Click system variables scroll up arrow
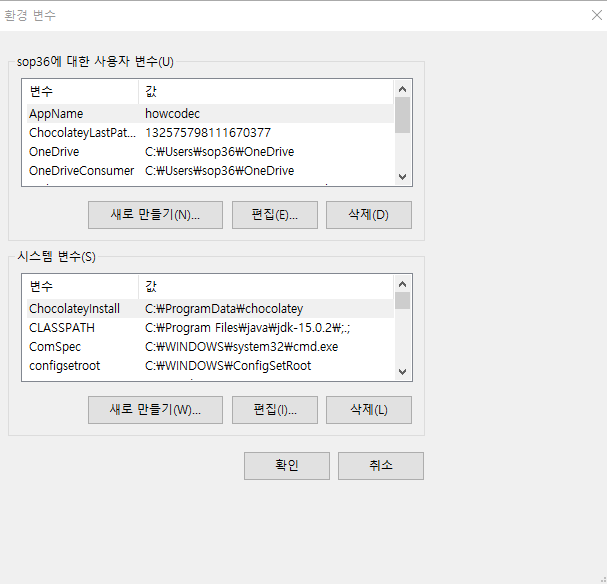The width and height of the screenshot is (607, 584). tap(403, 284)
